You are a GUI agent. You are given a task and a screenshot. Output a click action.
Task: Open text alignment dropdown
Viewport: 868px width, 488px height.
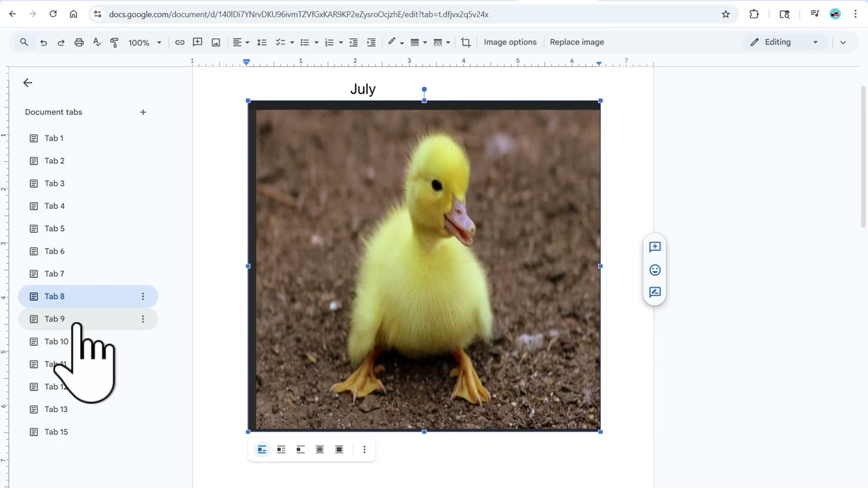pyautogui.click(x=241, y=42)
